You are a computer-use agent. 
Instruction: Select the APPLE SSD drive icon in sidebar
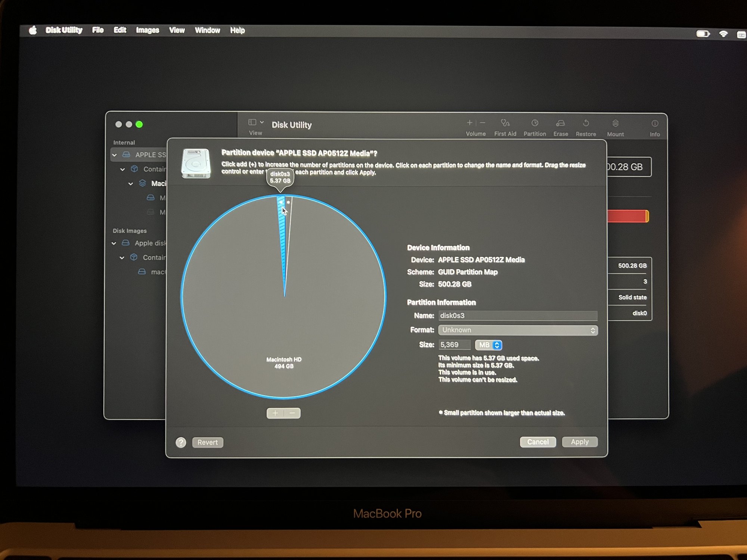126,154
